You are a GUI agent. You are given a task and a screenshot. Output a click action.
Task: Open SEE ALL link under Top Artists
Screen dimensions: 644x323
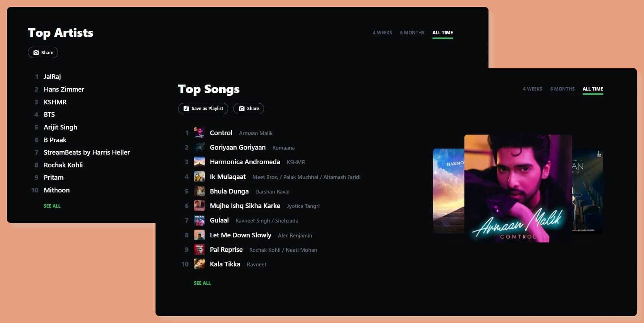[52, 206]
